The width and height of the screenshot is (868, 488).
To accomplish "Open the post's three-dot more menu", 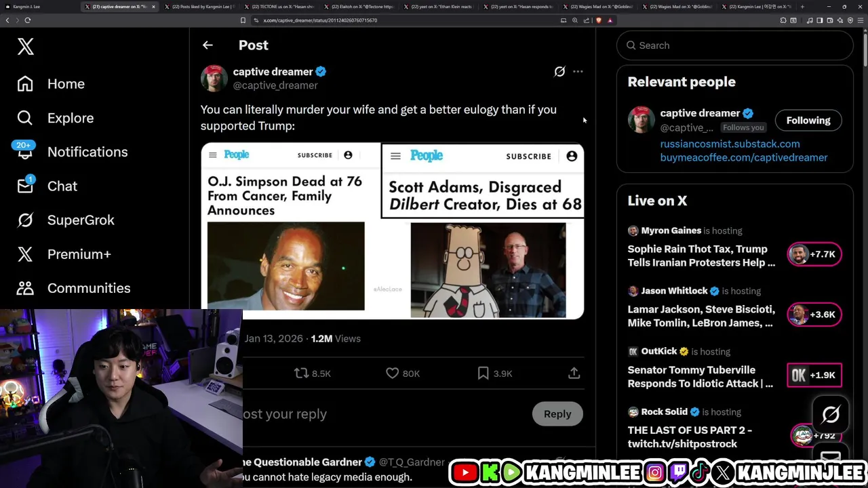I will point(578,71).
